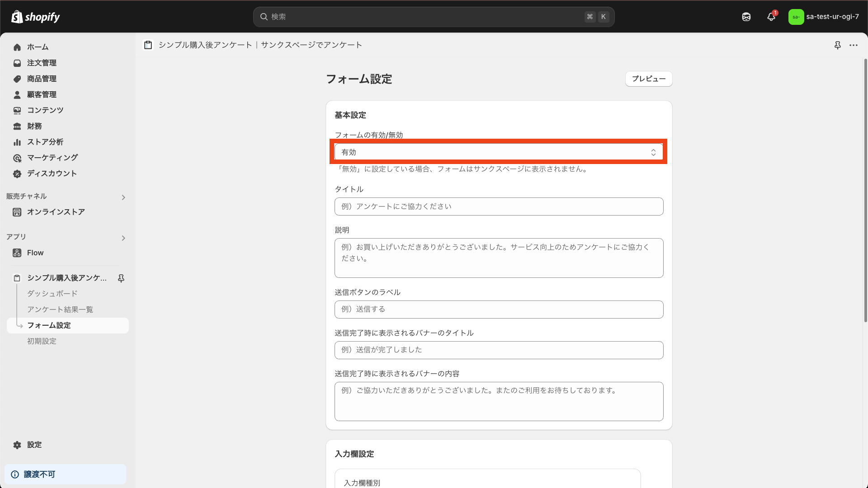Focus the 検索 search bar at the top

point(433,17)
